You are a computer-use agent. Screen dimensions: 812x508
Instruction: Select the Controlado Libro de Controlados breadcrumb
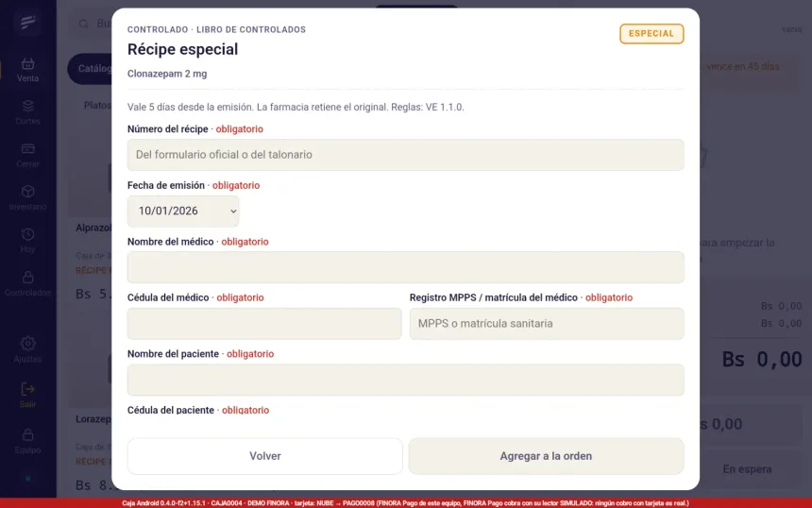(216, 29)
